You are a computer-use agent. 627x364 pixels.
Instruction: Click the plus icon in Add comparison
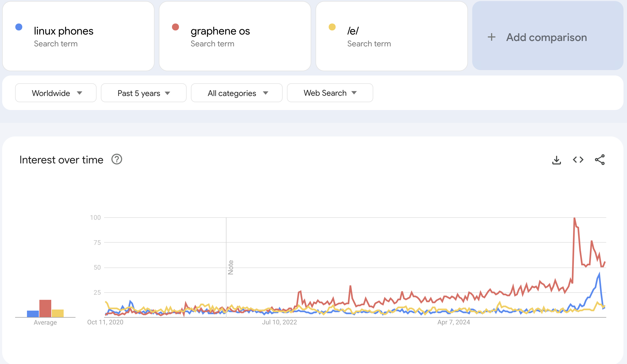tap(491, 37)
